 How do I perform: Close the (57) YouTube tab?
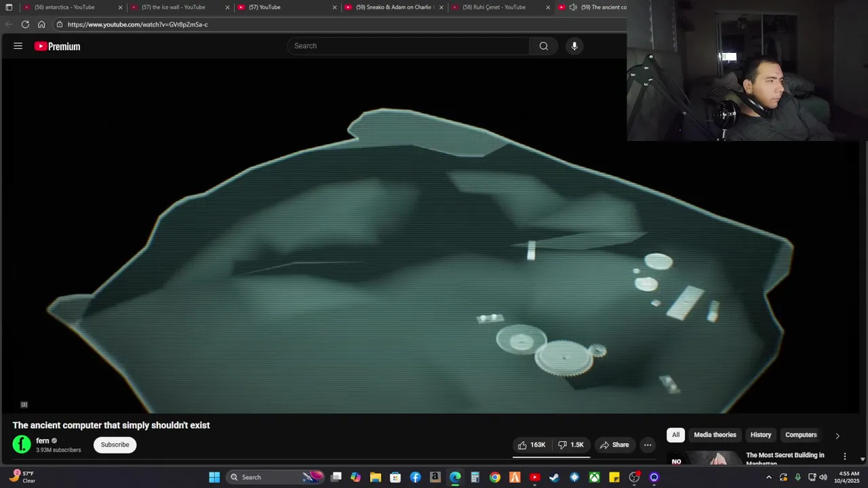pos(334,7)
